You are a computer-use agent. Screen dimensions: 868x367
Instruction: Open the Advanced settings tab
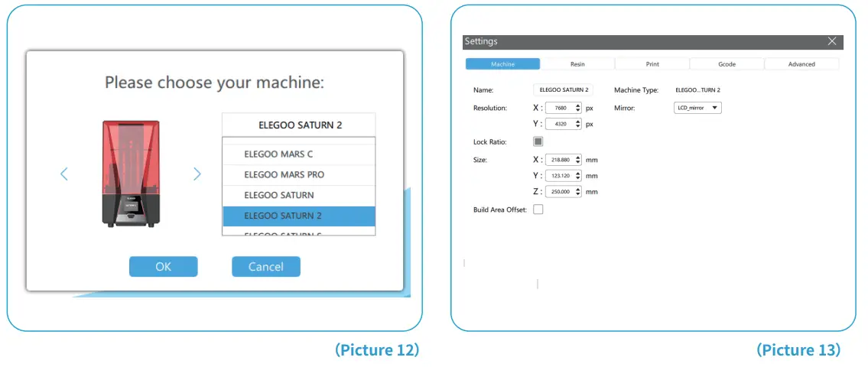click(801, 64)
